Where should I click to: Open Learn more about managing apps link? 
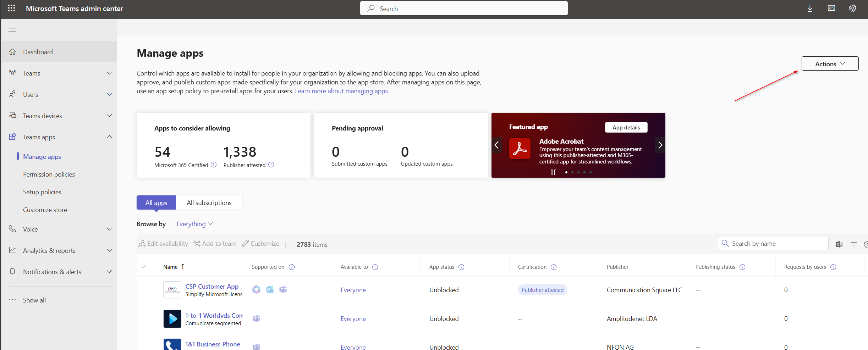coord(342,91)
